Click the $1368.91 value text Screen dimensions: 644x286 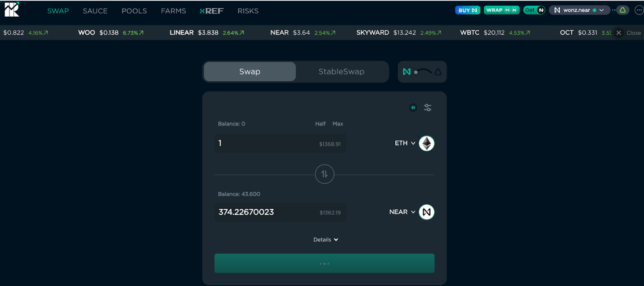[x=330, y=144]
